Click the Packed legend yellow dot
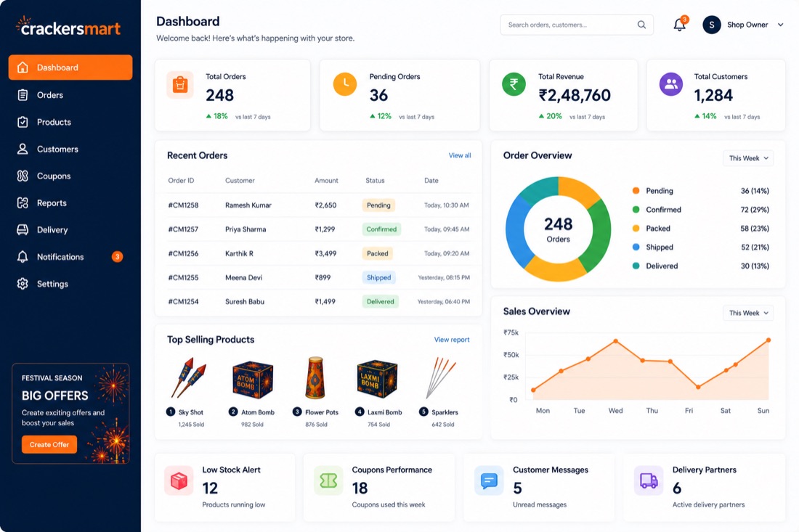This screenshot has height=532, width=799. point(636,228)
